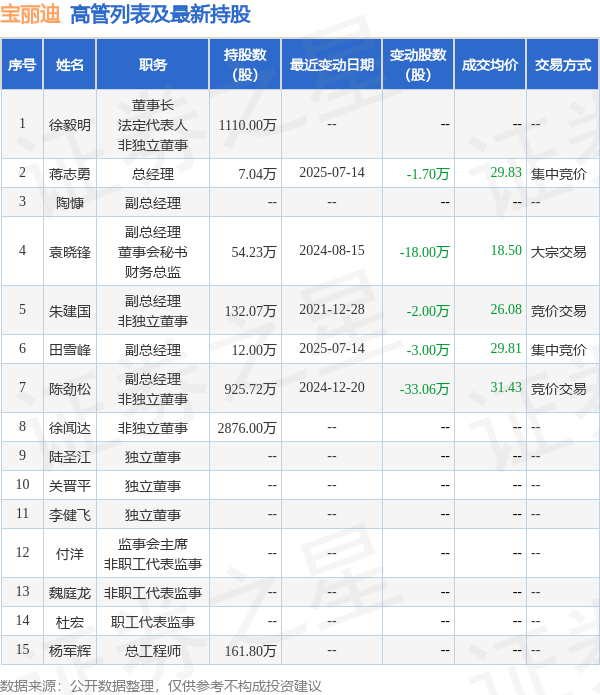600x695 pixels.
Task: Click the 职工代表监事 cell for 杜宏
Action: (x=152, y=622)
